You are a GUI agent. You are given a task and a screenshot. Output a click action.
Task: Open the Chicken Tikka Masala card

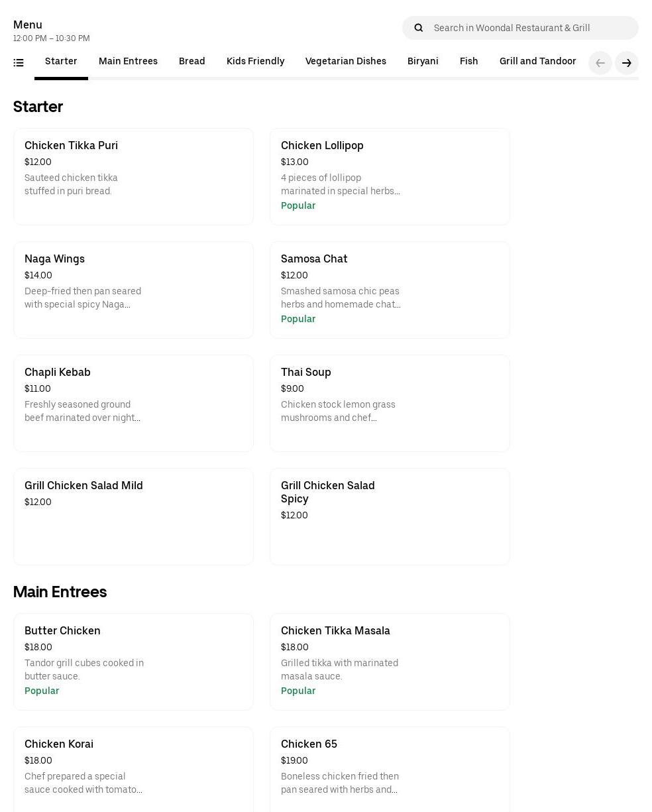(390, 662)
